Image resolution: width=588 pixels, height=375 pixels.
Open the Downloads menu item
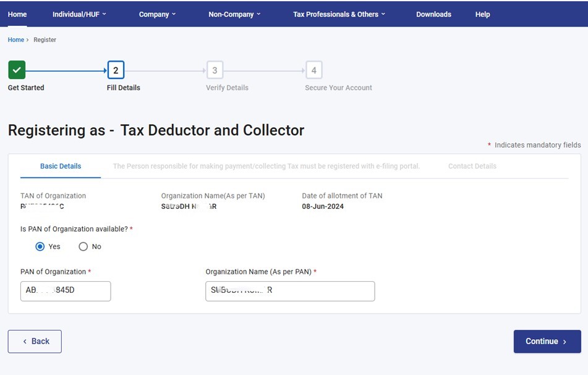433,14
